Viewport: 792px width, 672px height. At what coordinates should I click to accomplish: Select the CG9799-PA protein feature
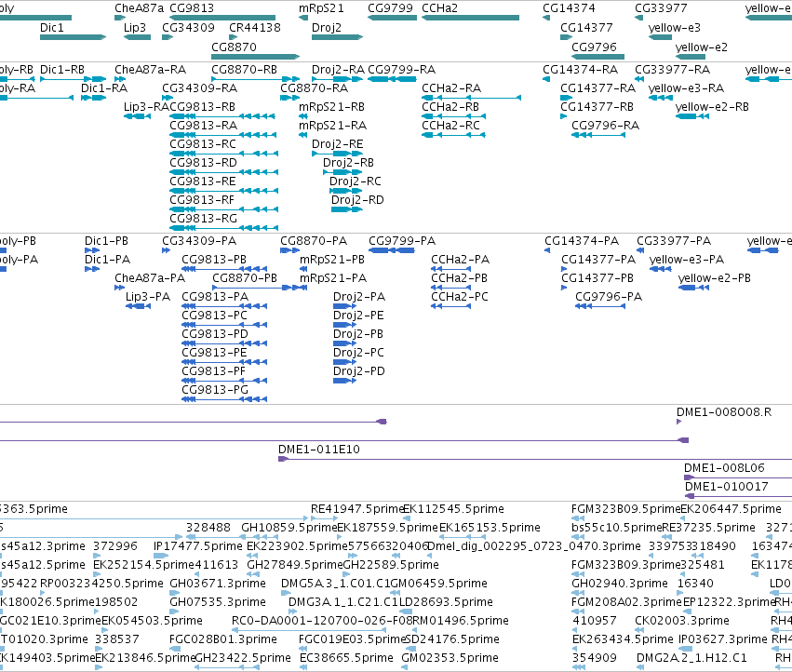[392, 250]
